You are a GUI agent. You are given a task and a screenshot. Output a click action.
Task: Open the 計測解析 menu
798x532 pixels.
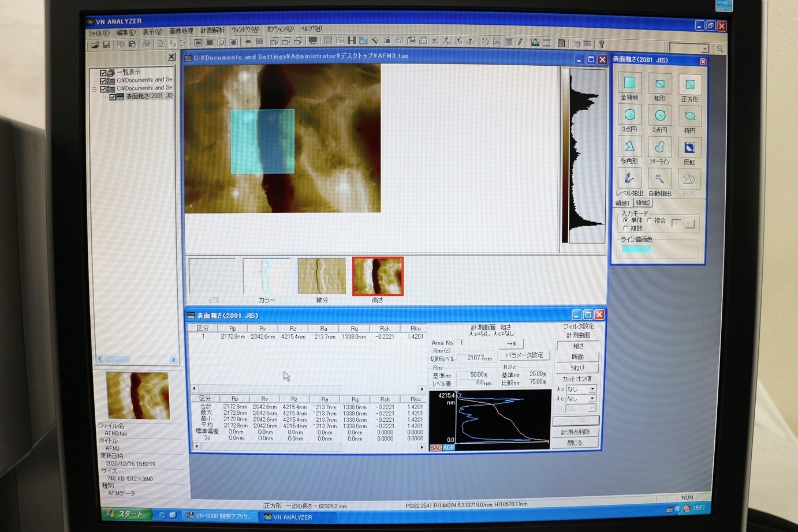click(212, 30)
